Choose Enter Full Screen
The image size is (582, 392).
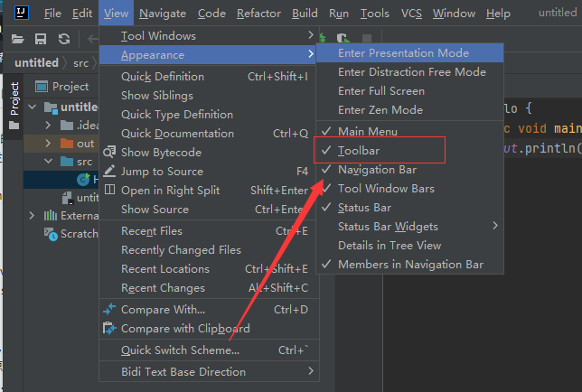(x=409, y=91)
